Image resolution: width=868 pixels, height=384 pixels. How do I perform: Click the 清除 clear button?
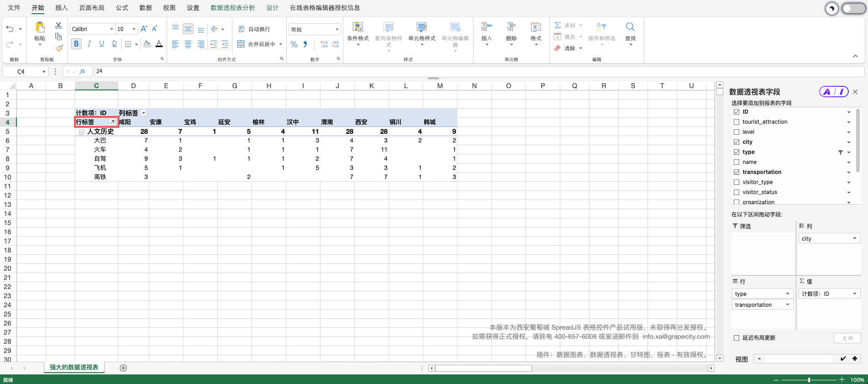[x=568, y=48]
